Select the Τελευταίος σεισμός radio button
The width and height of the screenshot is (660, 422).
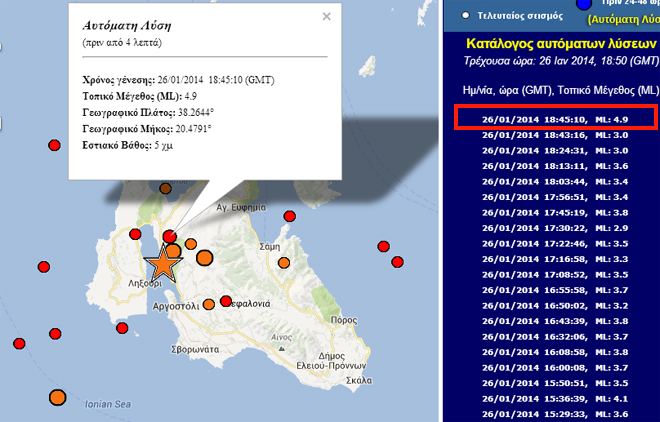click(x=466, y=16)
